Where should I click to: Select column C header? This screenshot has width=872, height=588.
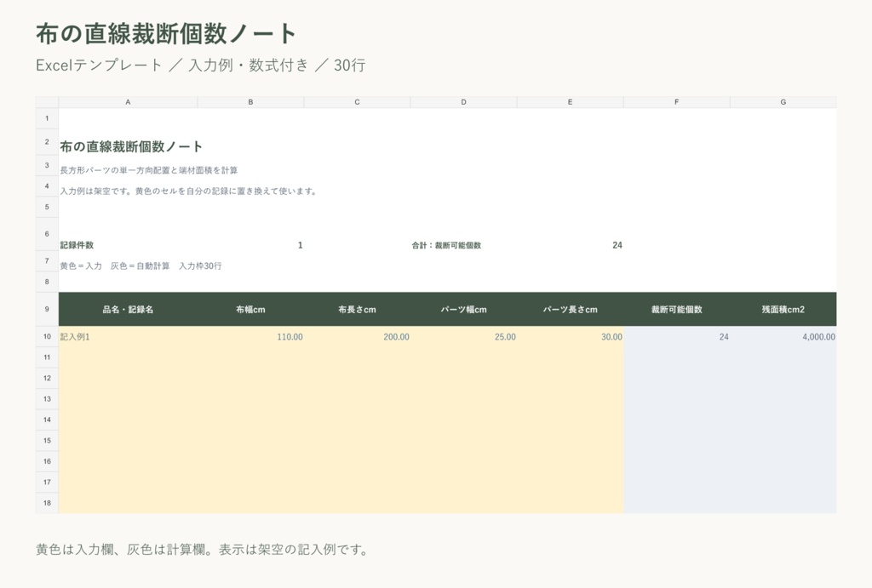point(357,102)
